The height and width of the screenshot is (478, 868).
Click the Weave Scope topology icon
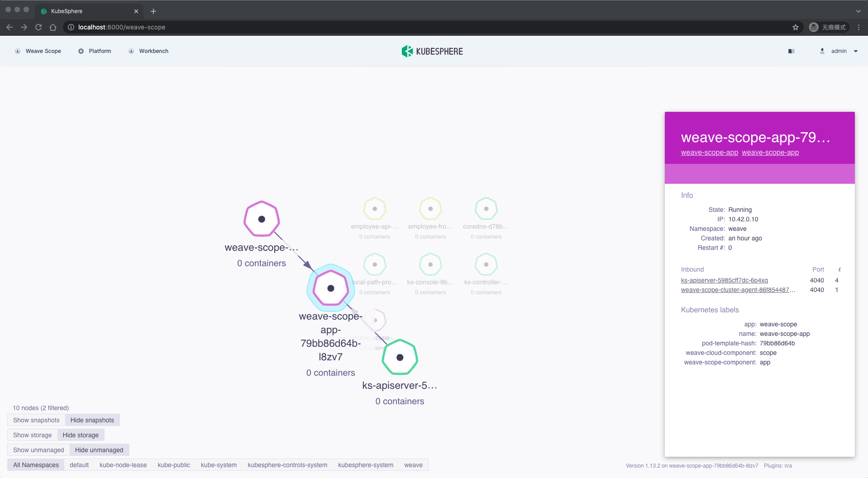point(18,51)
